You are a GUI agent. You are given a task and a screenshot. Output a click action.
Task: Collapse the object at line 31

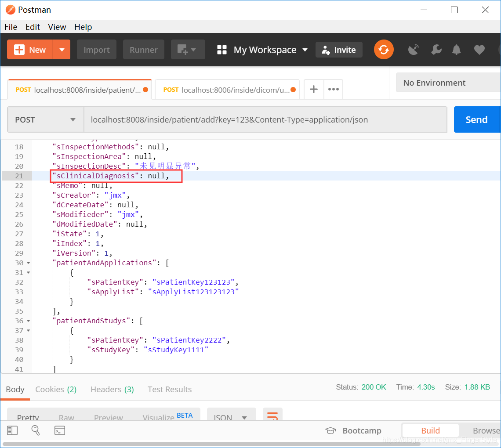click(x=28, y=272)
